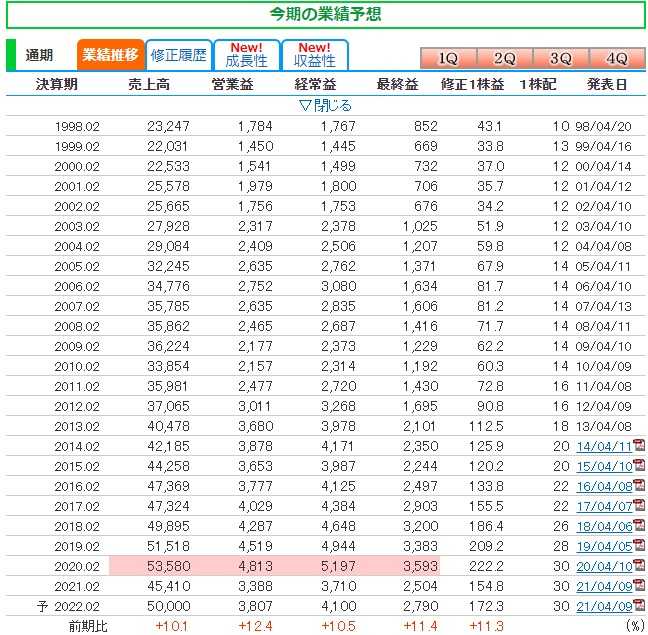Click the 14/04/11 announcement date link
648x635 pixels.
tap(603, 446)
